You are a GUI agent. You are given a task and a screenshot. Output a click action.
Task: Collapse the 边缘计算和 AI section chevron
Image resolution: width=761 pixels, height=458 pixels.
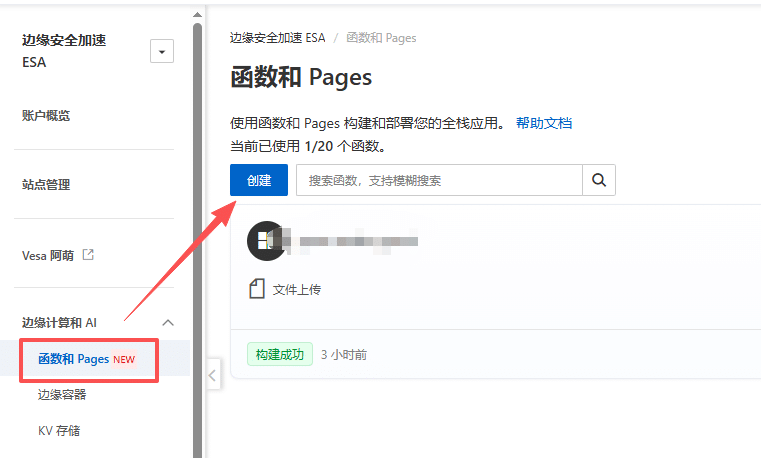click(x=168, y=323)
